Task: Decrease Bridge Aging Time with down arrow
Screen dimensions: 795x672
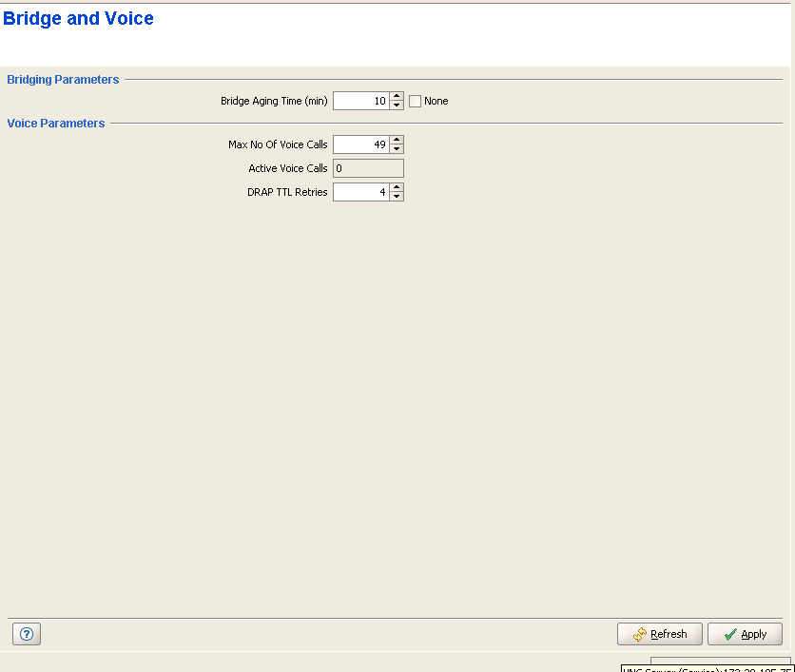Action: tap(397, 105)
